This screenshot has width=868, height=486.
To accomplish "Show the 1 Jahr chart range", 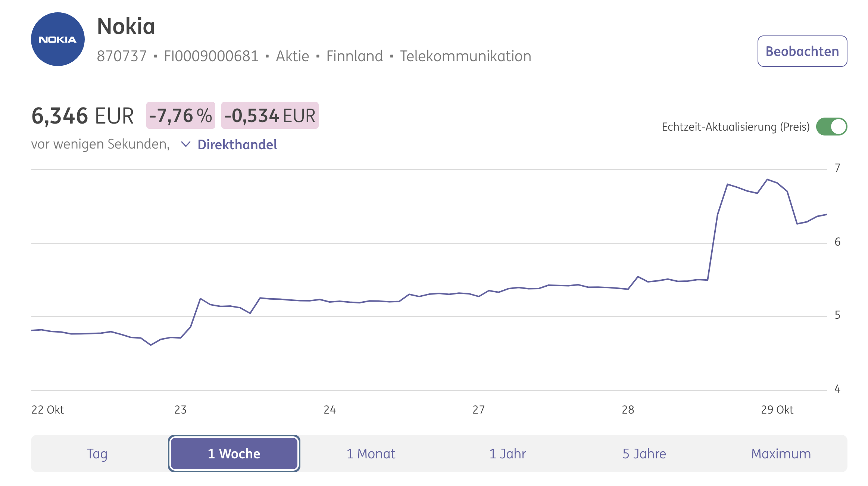I will click(508, 454).
